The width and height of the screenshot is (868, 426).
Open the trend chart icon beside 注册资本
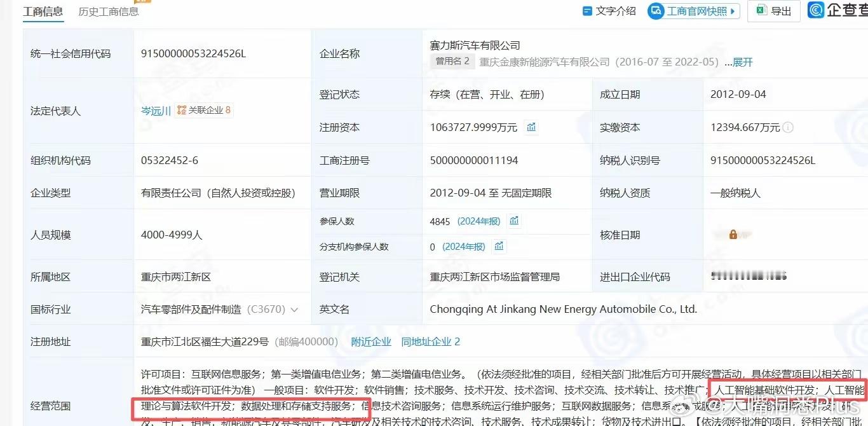coord(531,127)
